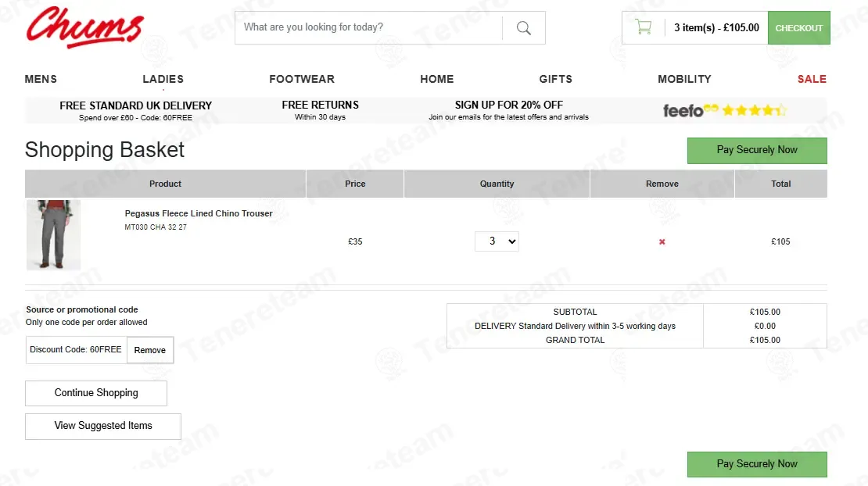Click the Shopping Basket heading

pyautogui.click(x=105, y=150)
